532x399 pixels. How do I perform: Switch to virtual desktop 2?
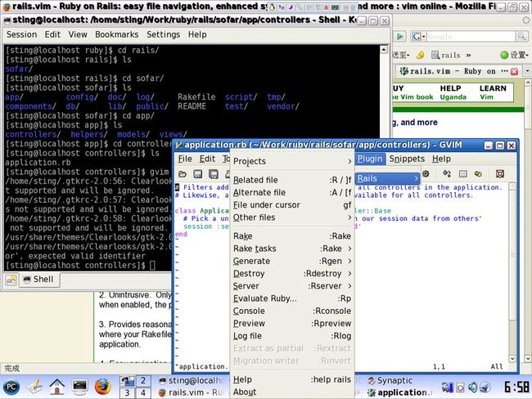pyautogui.click(x=143, y=381)
